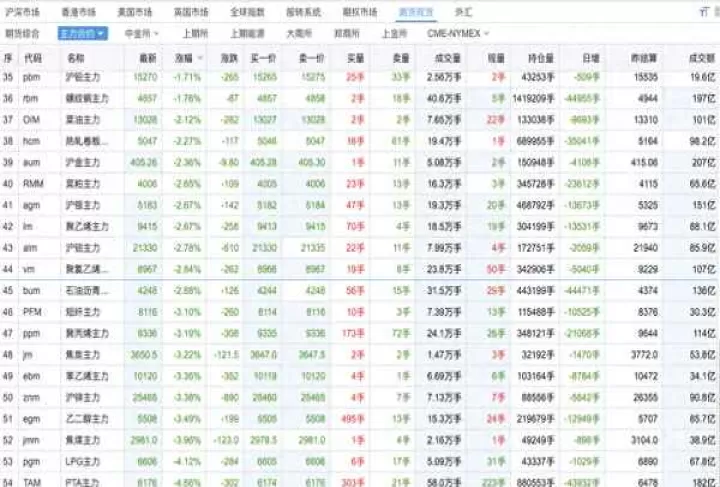Click settlement value 3772.0 in jm row
This screenshot has height=487, width=720.
(644, 355)
